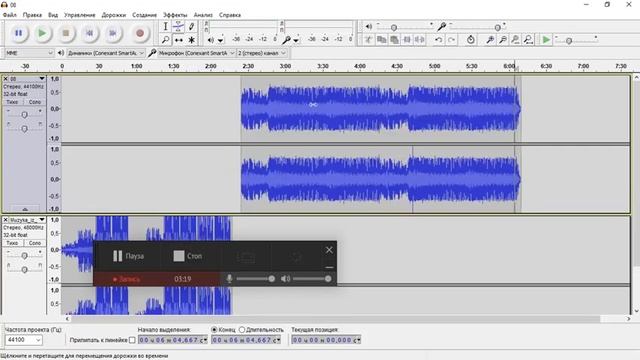Click the Redo arrow icon
This screenshot has width=640, height=360.
[x=451, y=40]
